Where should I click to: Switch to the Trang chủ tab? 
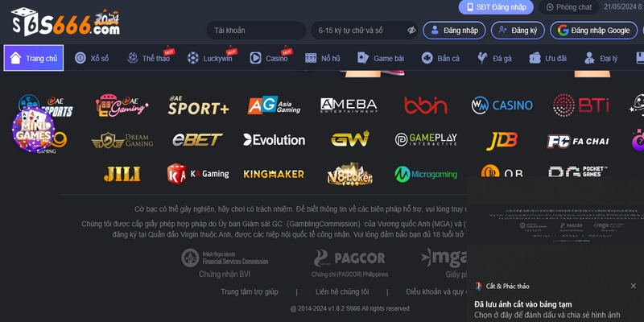(x=34, y=58)
